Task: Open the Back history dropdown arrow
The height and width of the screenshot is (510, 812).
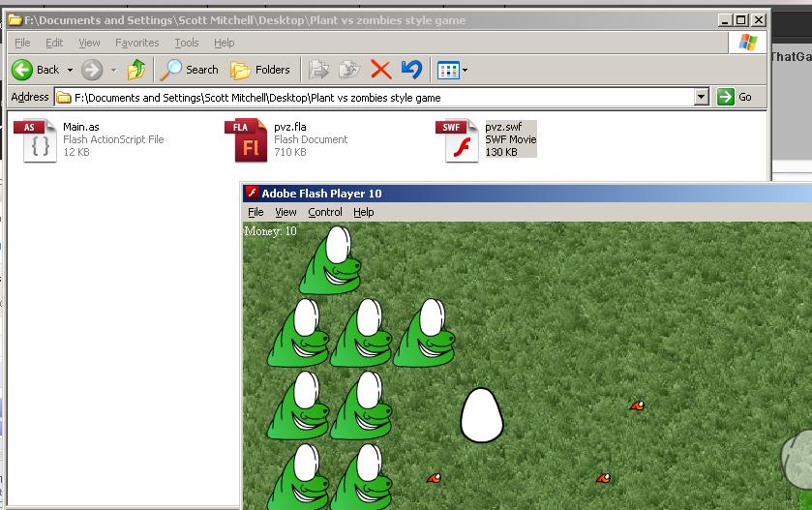Action: click(x=70, y=70)
